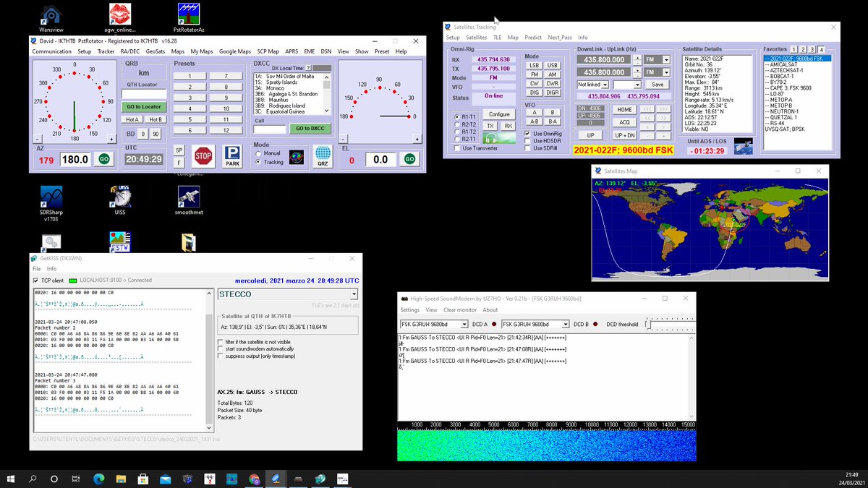
Task: Click the PARK icon in PstRotator
Action: coord(232,156)
